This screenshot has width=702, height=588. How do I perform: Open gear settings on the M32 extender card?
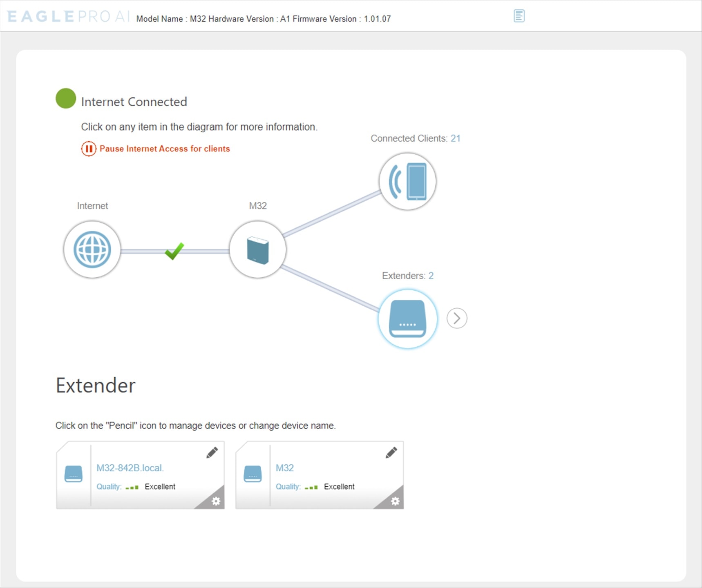[395, 501]
